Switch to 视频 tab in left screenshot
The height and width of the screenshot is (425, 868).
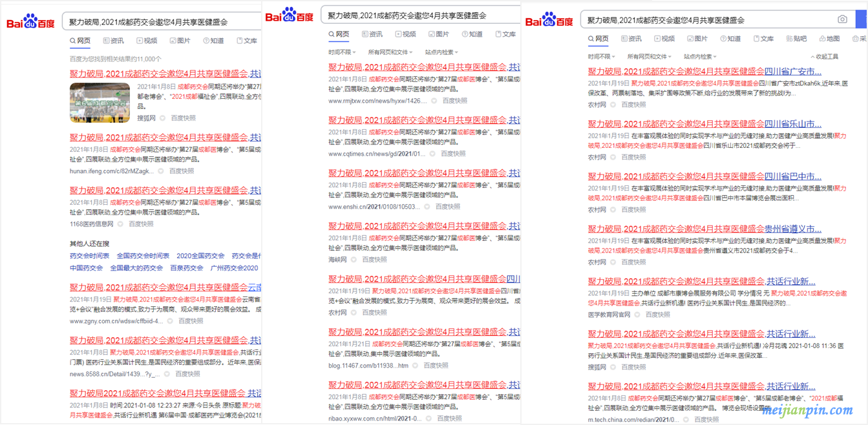click(x=147, y=41)
